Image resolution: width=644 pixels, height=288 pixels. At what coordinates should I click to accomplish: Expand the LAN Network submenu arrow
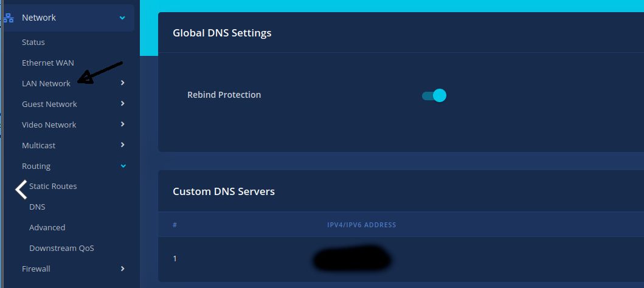[123, 83]
